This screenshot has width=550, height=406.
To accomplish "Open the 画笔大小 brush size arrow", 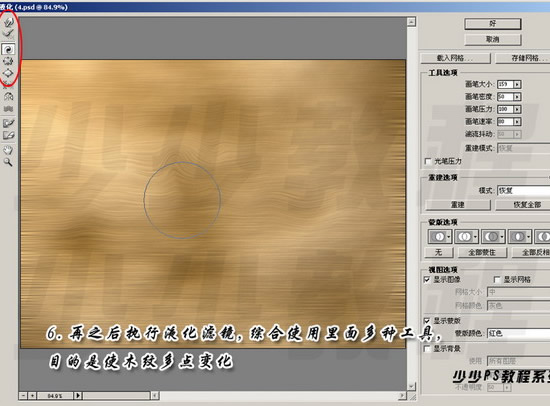I will click(517, 85).
